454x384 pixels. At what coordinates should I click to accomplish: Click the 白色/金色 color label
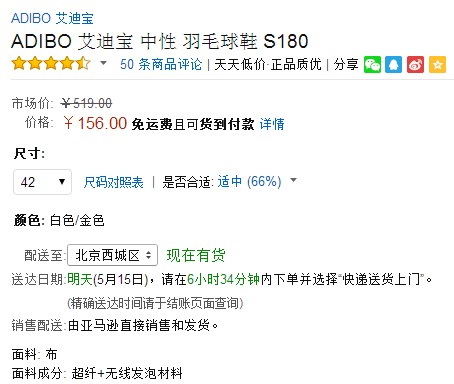[x=77, y=221]
